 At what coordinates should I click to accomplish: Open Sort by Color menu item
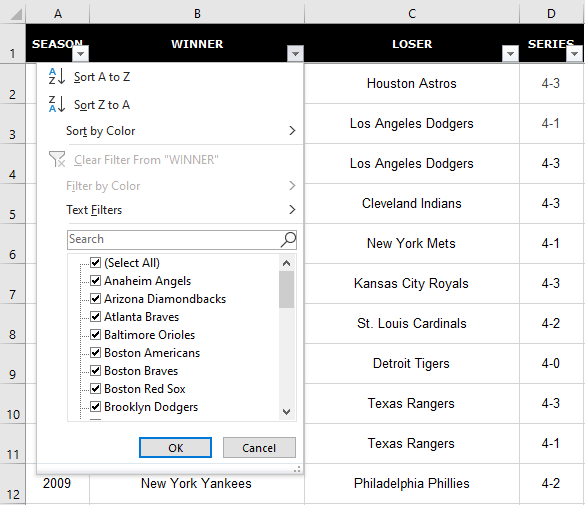pyautogui.click(x=170, y=131)
